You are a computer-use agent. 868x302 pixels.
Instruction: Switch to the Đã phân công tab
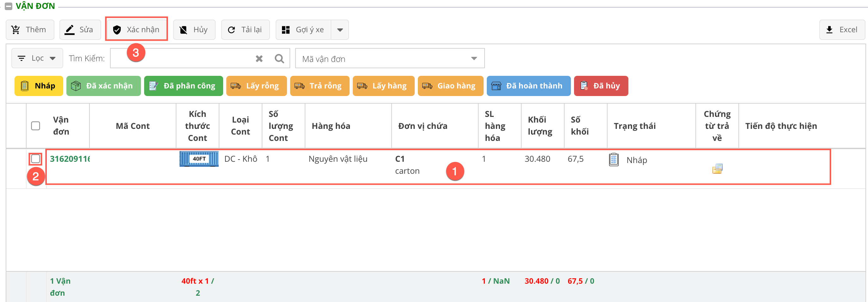click(x=183, y=86)
